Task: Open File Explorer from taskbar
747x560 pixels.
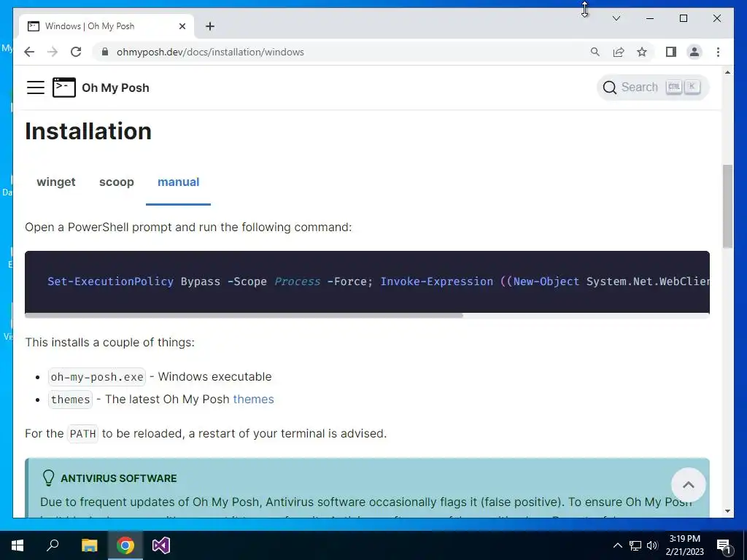Action: (89, 545)
